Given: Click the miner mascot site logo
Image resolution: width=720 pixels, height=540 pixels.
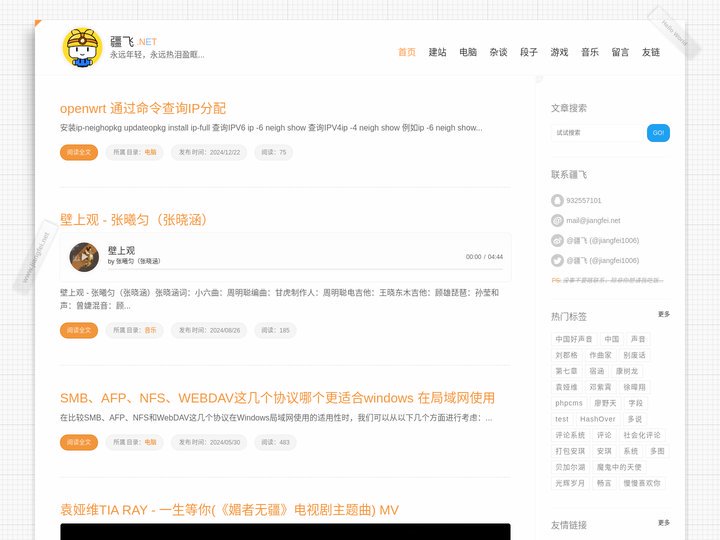Looking at the screenshot, I should [x=83, y=47].
